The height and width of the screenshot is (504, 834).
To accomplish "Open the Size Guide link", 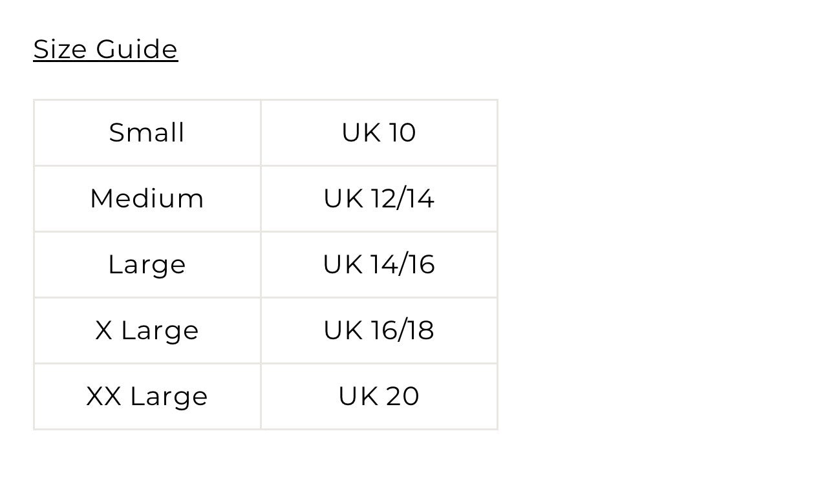I will (105, 49).
